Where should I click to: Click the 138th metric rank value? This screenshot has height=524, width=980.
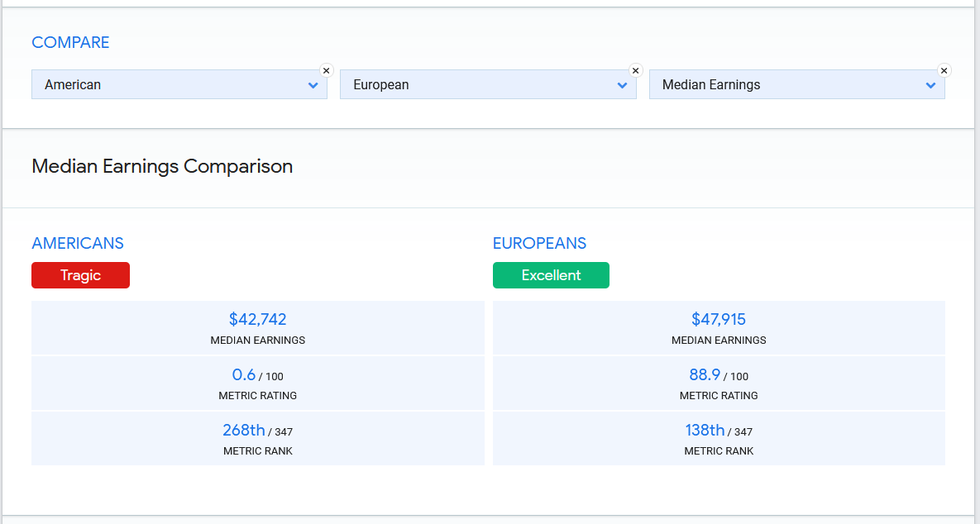[705, 430]
